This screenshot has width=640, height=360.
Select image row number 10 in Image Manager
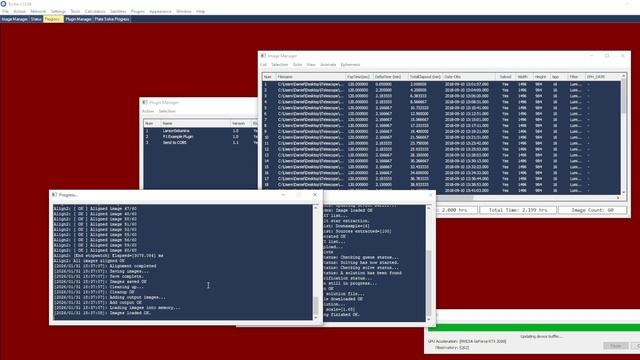pyautogui.click(x=442, y=138)
